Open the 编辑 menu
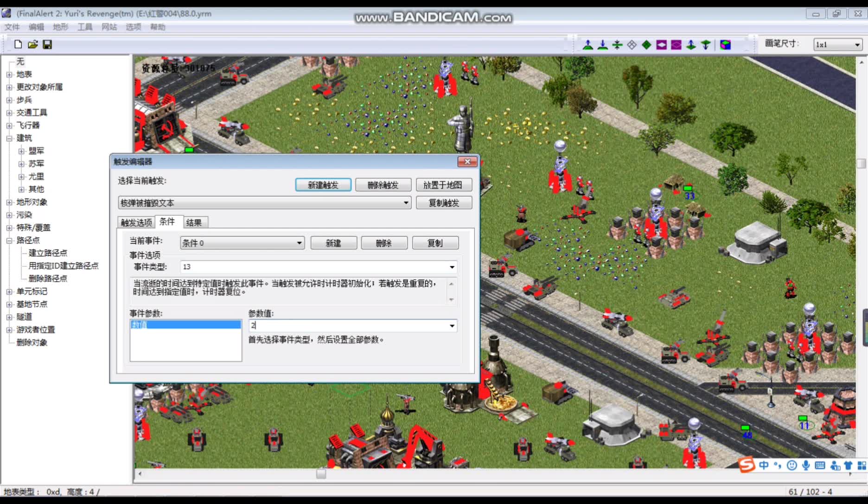 [x=36, y=27]
